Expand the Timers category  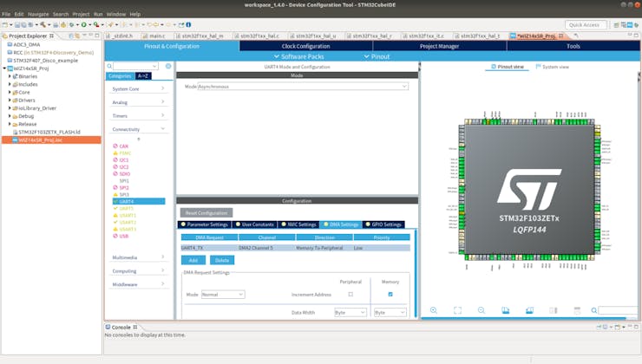pos(139,116)
